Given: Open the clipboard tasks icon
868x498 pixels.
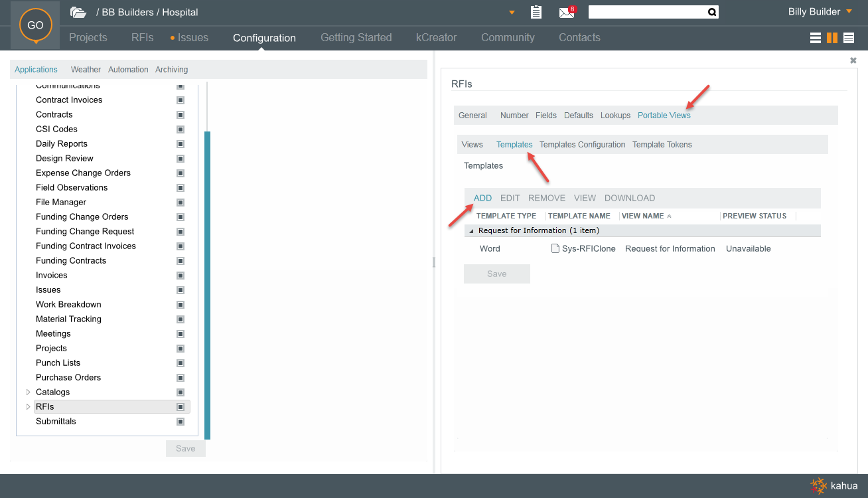Looking at the screenshot, I should pyautogui.click(x=536, y=12).
